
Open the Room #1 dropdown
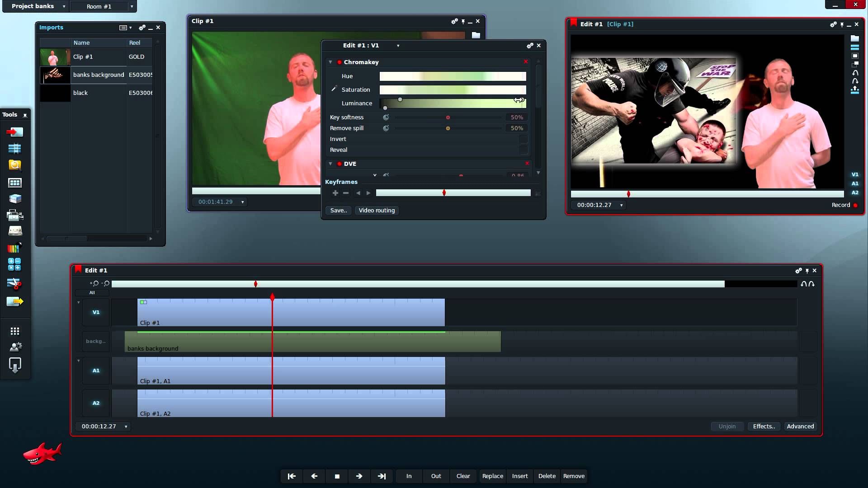point(132,6)
